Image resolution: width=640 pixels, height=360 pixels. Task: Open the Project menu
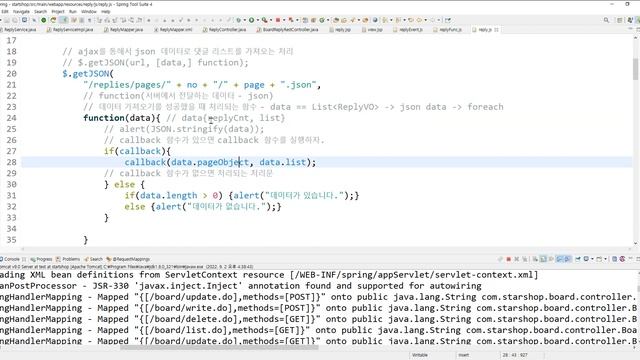coord(58,11)
